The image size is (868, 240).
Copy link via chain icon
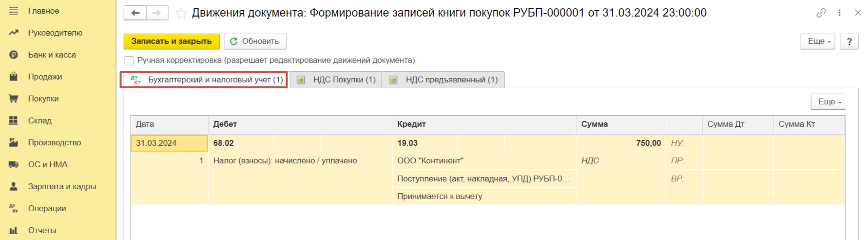pyautogui.click(x=821, y=13)
